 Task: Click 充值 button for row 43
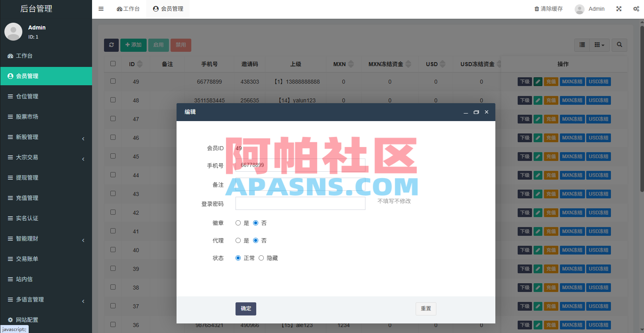pyautogui.click(x=551, y=194)
